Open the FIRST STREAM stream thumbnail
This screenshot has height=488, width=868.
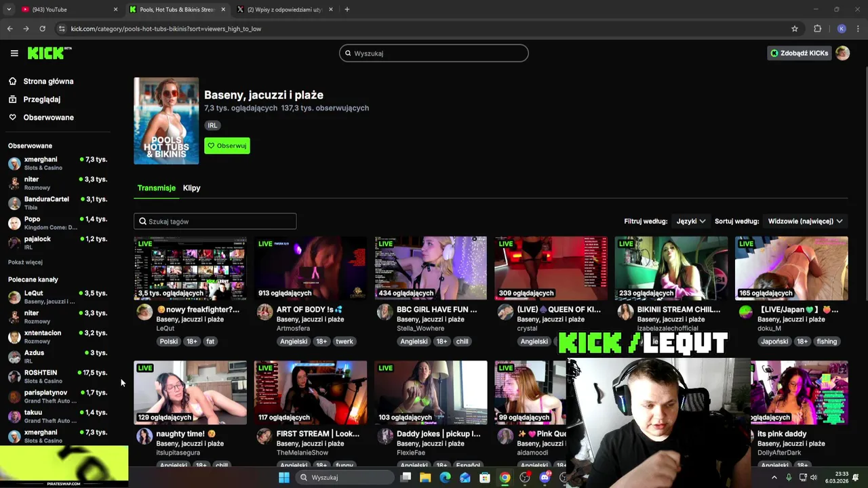311,392
